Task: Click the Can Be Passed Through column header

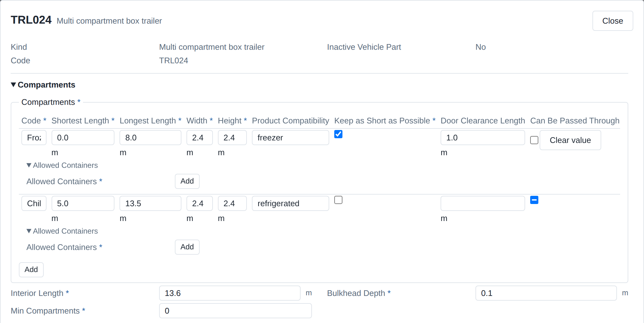Action: point(575,121)
